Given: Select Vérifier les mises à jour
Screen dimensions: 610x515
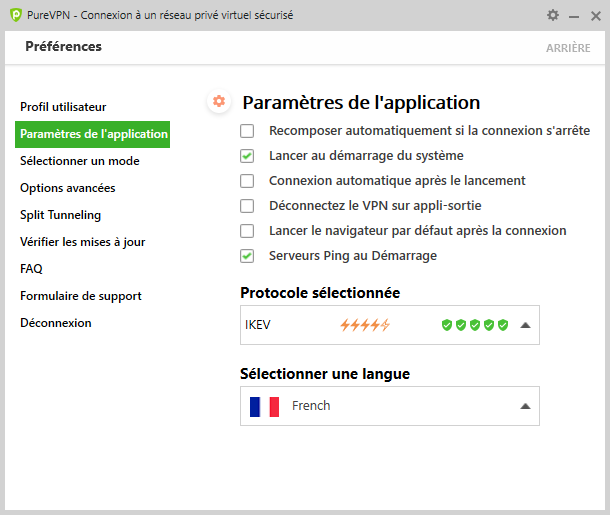Looking at the screenshot, I should click(82, 242).
